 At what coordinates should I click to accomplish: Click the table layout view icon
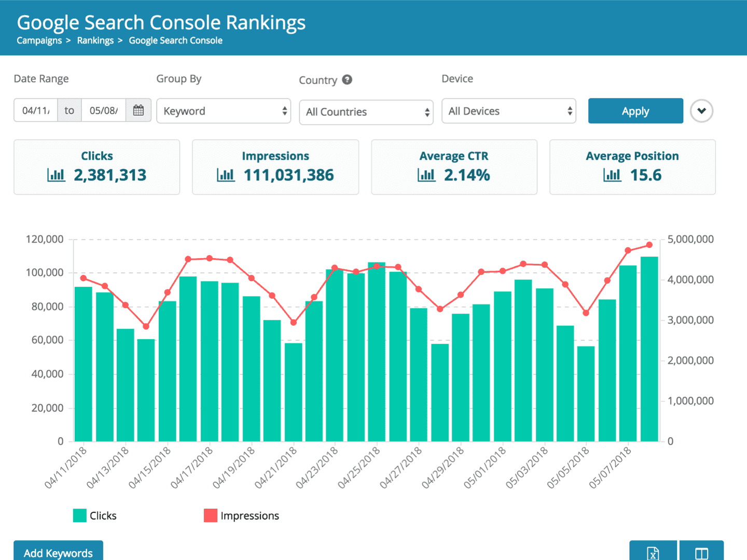coord(702,552)
